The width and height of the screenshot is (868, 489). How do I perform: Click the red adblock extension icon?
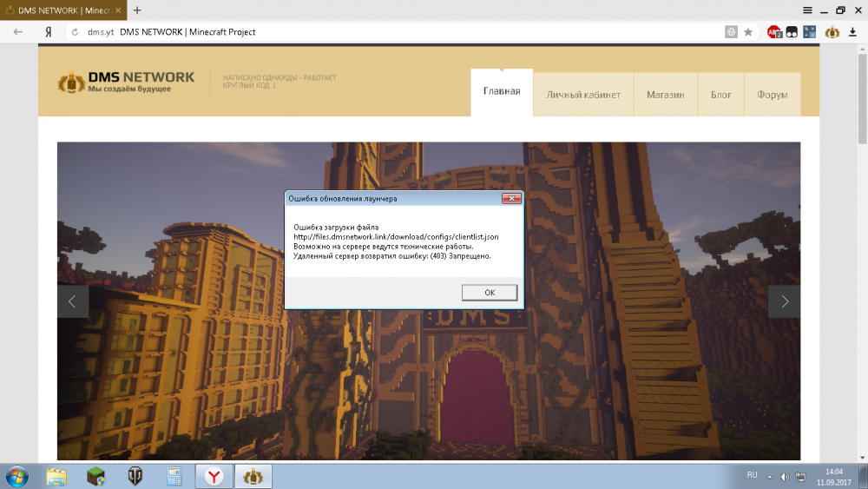(x=773, y=32)
